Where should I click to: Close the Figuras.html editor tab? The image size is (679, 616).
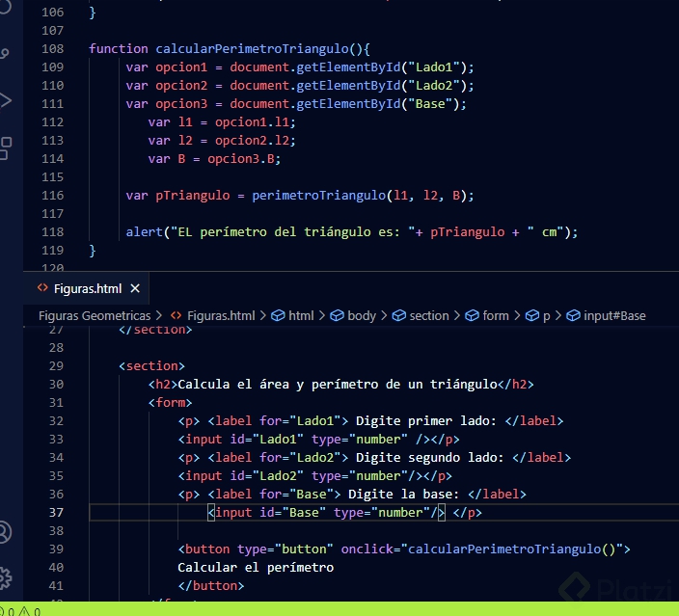135,288
